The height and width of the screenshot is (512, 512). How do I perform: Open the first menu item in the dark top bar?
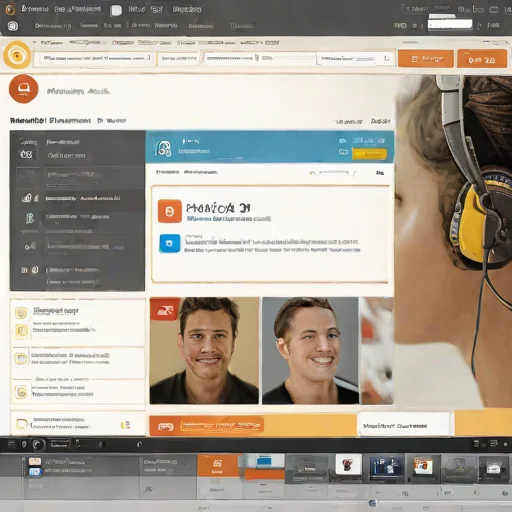35,9
